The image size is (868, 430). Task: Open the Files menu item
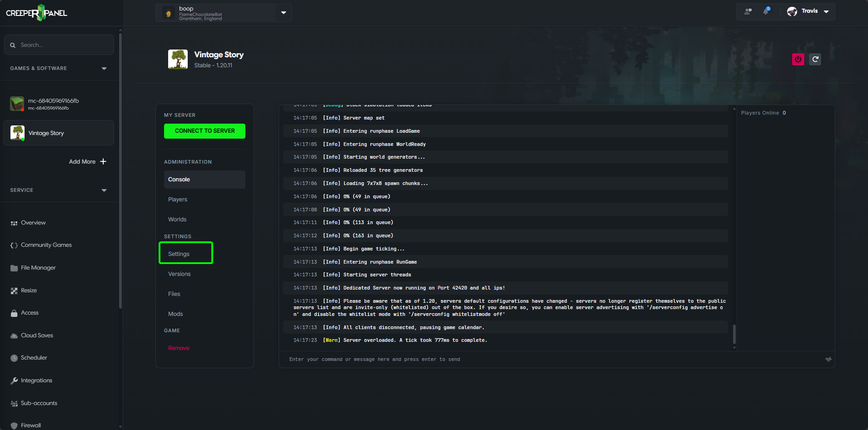[174, 294]
